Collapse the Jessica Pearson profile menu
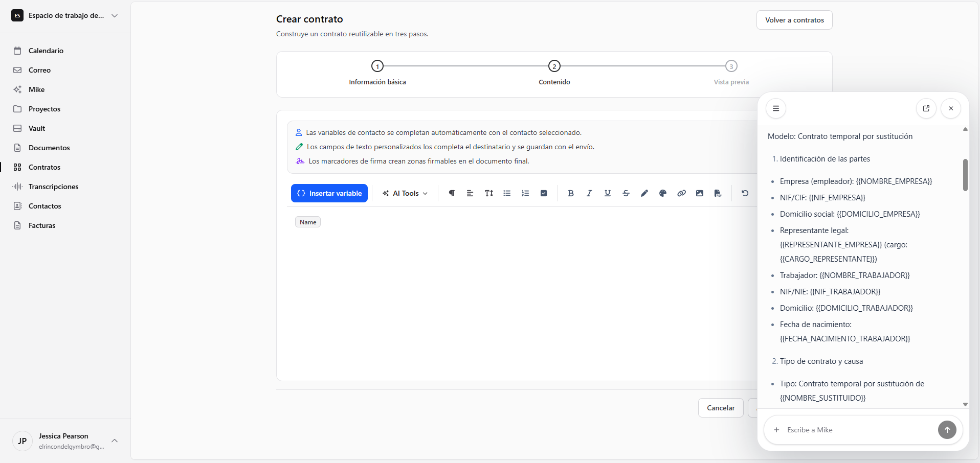This screenshot has width=980, height=463. point(115,441)
